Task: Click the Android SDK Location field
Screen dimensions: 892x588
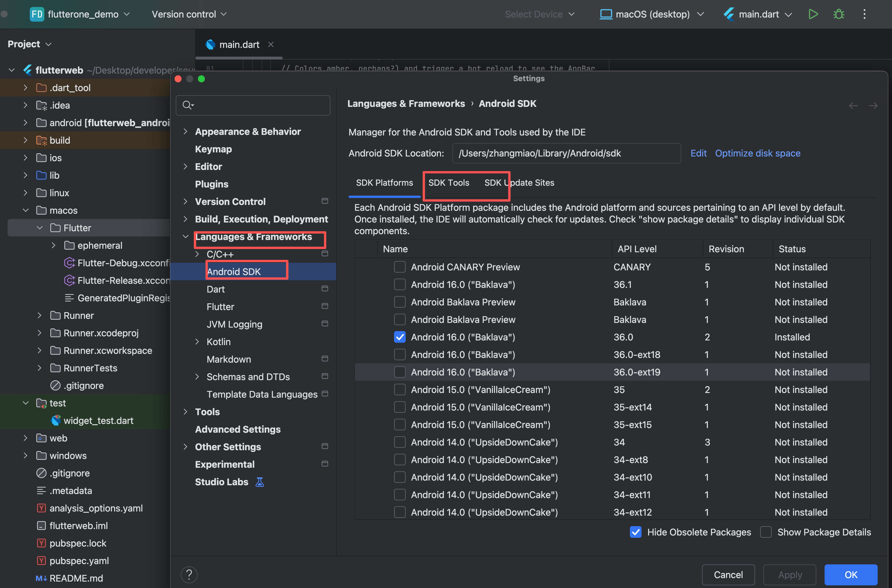Action: click(x=566, y=153)
